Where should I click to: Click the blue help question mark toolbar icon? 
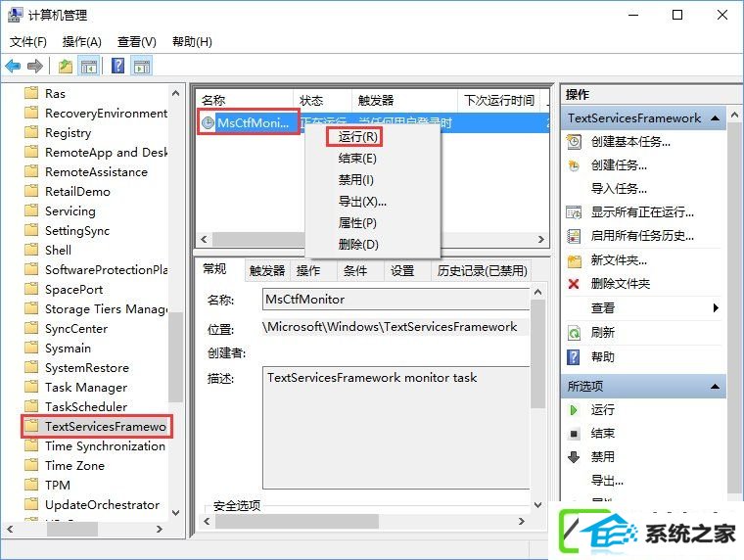pyautogui.click(x=117, y=66)
